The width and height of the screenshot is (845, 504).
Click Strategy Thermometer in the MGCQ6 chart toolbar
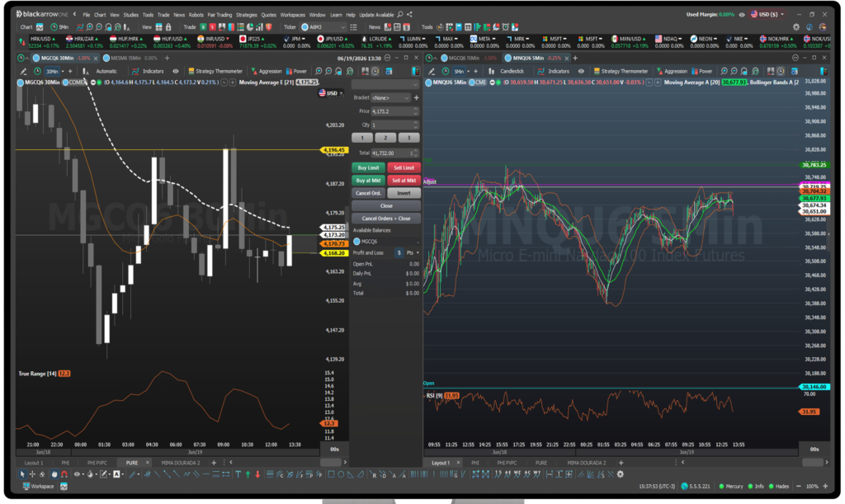[215, 71]
